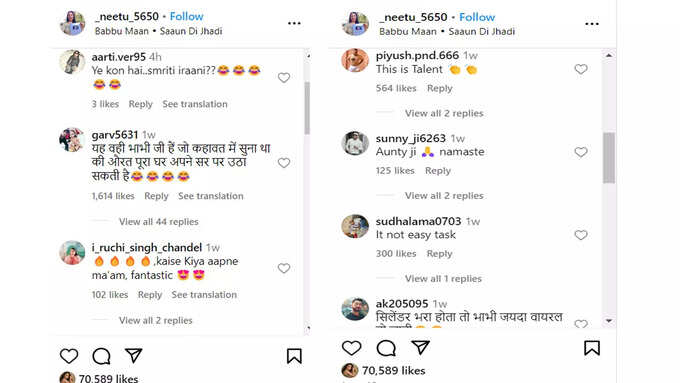
Task: Expand 'View all 2 replies' under sunny_ji6263
Action: pyautogui.click(x=444, y=196)
